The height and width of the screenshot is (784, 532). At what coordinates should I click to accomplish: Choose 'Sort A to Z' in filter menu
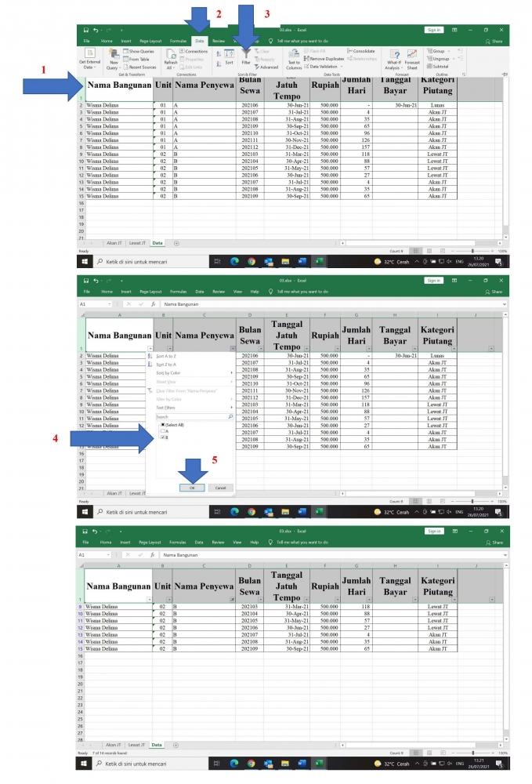[166, 356]
